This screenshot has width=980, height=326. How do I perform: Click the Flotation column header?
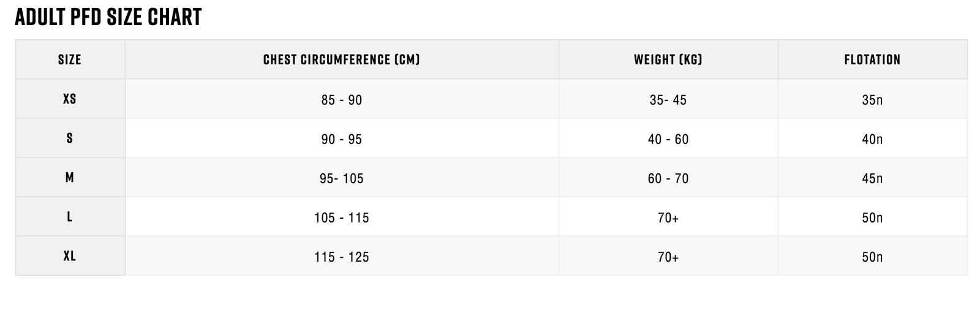[872, 59]
